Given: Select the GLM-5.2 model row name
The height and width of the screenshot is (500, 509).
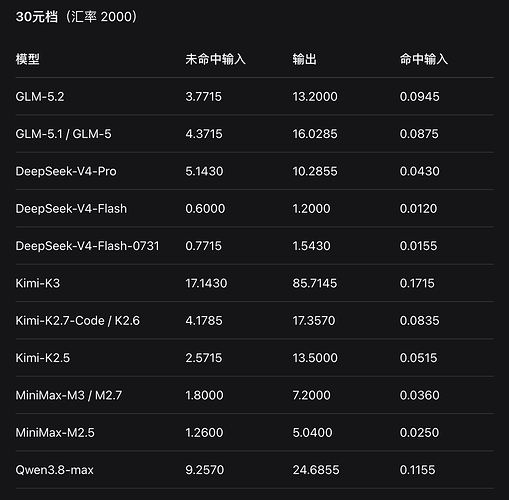Looking at the screenshot, I should coord(40,97).
